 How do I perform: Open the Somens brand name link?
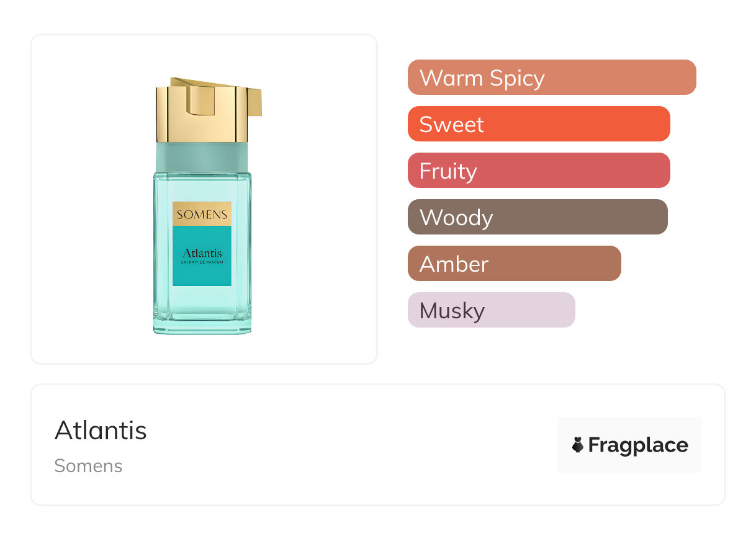[88, 466]
